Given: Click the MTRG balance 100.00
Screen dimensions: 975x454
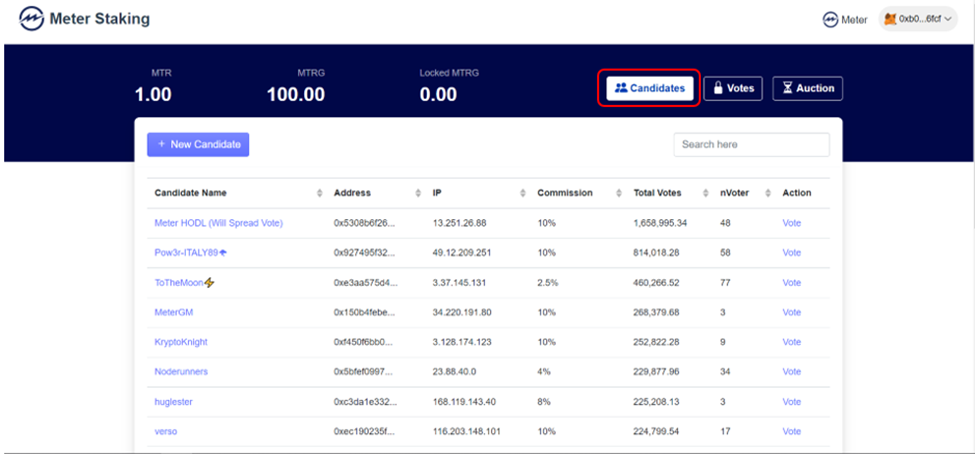Looking at the screenshot, I should [296, 95].
